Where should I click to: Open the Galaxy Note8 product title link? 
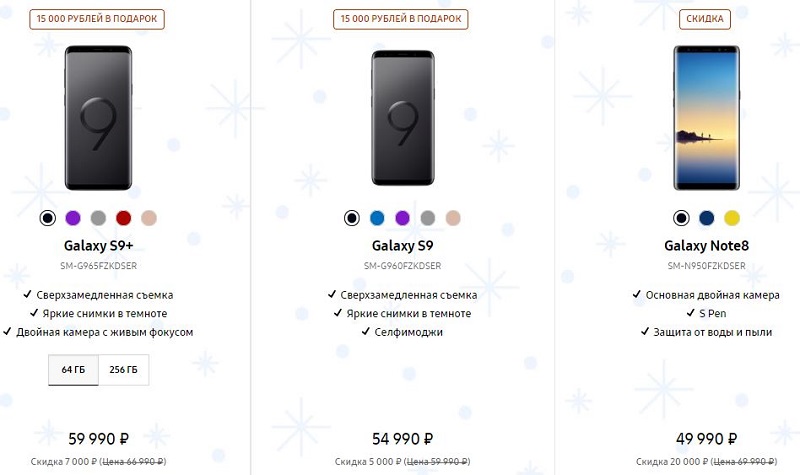tap(706, 245)
